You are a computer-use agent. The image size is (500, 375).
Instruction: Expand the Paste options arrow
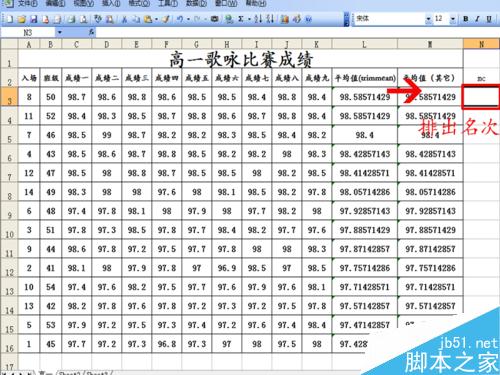point(156,19)
